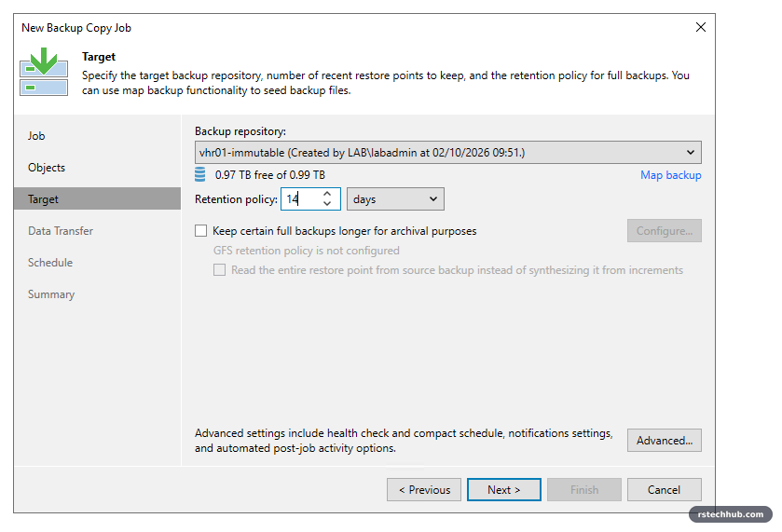
Task: Decrease retention policy value with down arrow
Action: click(x=327, y=204)
